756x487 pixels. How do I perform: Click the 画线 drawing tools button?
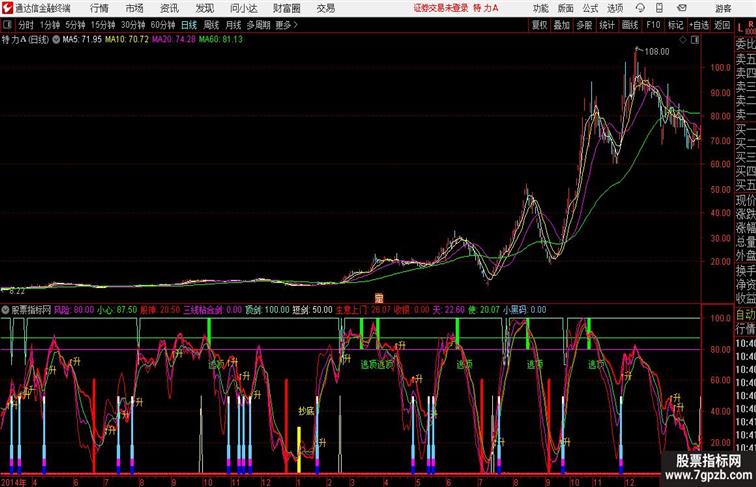coord(630,25)
